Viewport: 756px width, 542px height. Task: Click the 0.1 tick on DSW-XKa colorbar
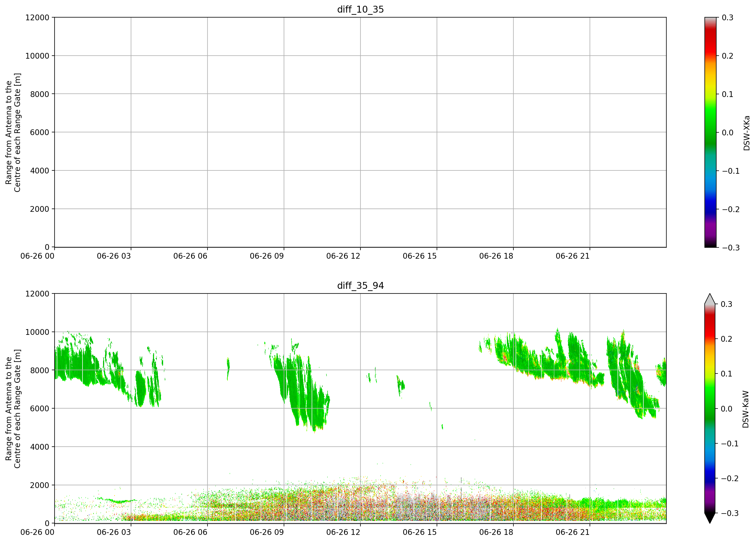coord(727,94)
